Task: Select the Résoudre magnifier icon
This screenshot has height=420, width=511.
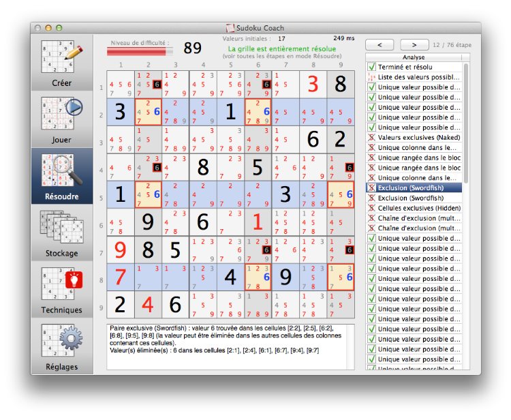Action: [x=61, y=170]
